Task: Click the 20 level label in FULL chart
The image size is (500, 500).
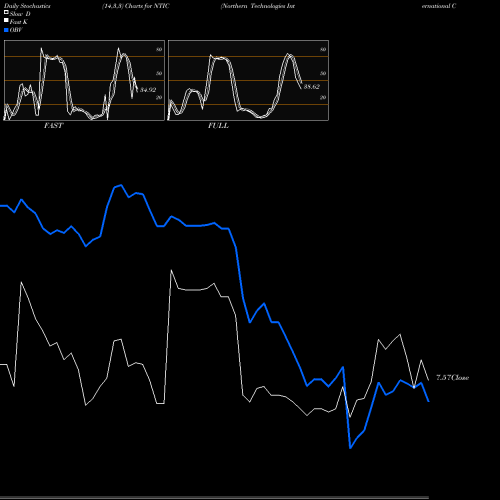Action: pyautogui.click(x=323, y=98)
